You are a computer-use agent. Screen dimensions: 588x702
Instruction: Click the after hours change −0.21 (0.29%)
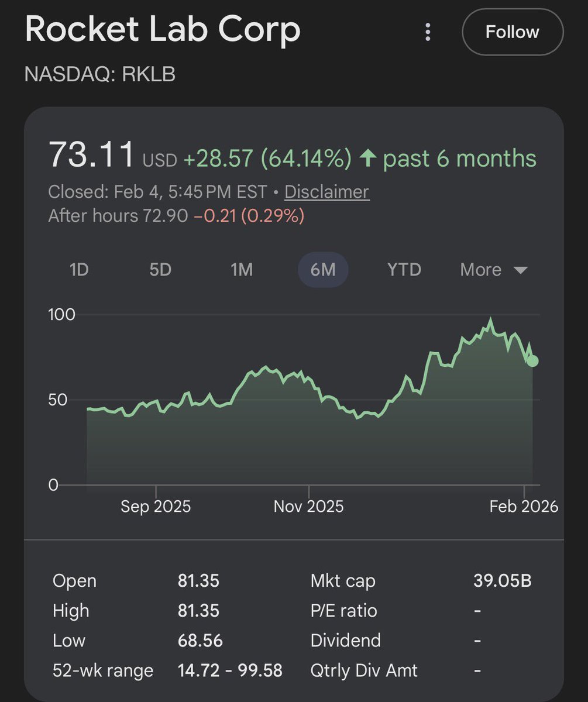pyautogui.click(x=249, y=216)
